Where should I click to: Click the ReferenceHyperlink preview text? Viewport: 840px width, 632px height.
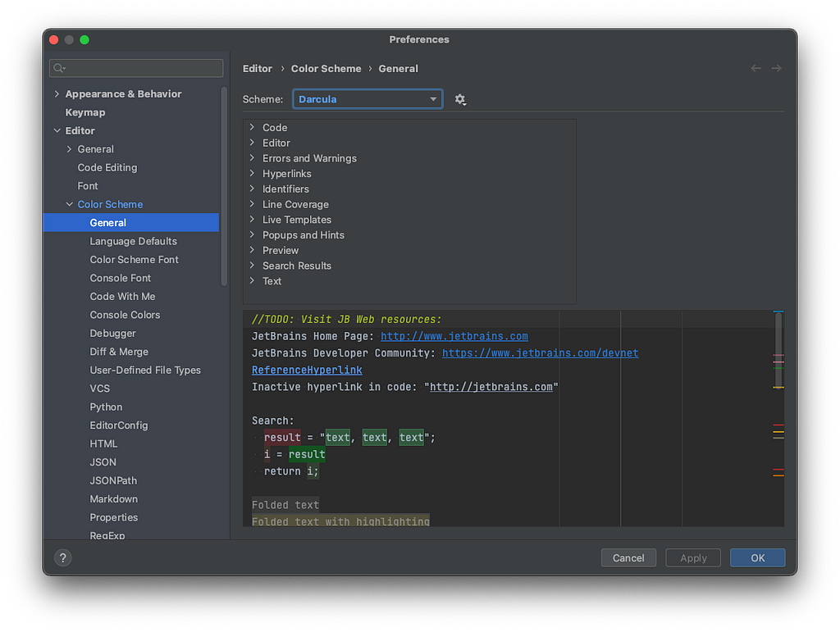[x=307, y=370]
